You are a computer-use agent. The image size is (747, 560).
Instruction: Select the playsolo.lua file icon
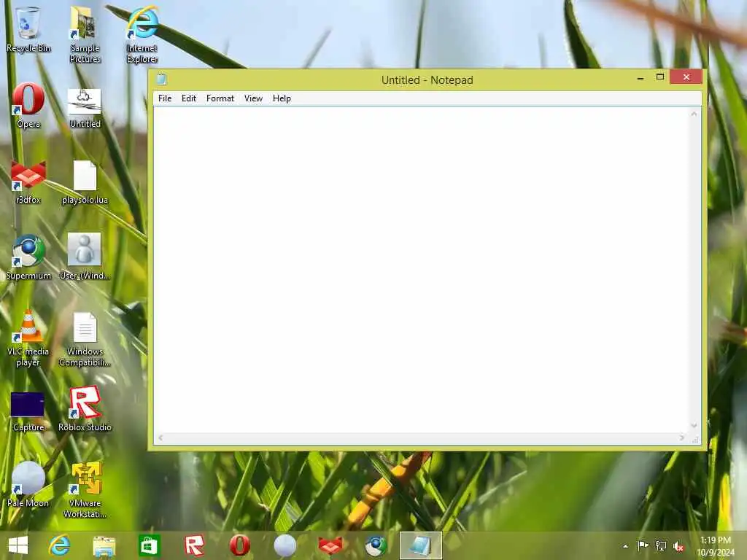tap(85, 183)
